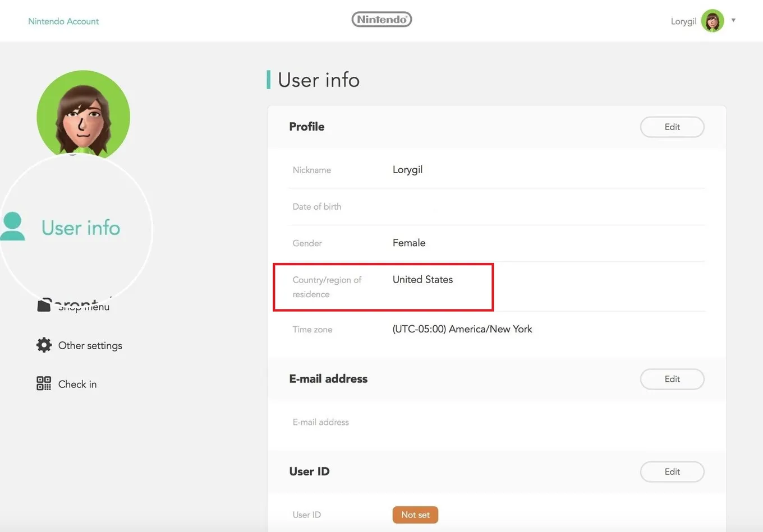763x532 pixels.
Task: Click the Lorygil nickname value
Action: point(407,170)
